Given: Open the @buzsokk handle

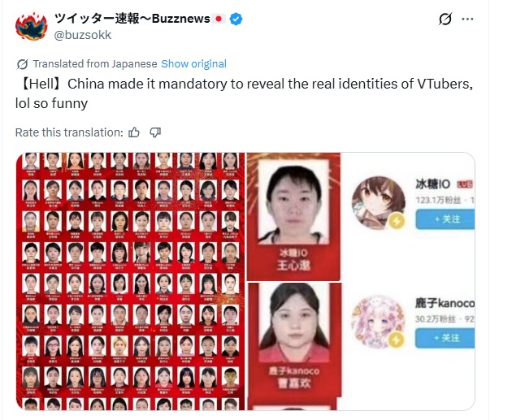Looking at the screenshot, I should (x=83, y=35).
